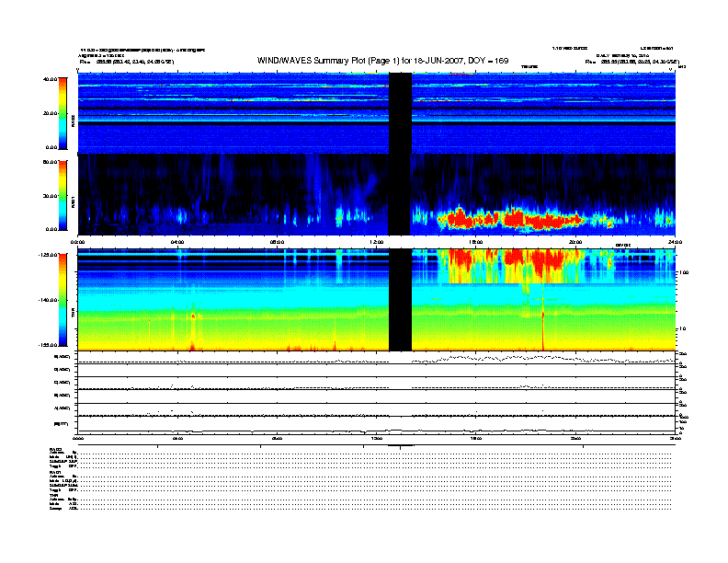Image resolution: width=728 pixels, height=563 pixels.
Task: Click the 0.00 label on RAD2 color scale
Action: [x=51, y=147]
